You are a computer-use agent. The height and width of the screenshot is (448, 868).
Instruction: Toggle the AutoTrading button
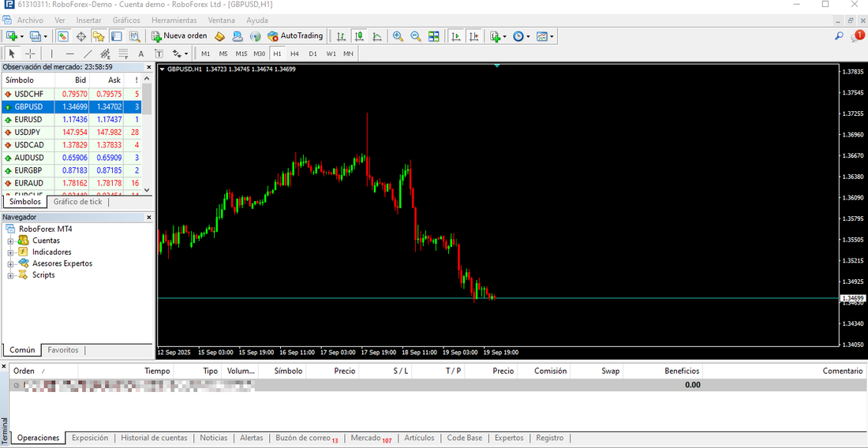(x=295, y=36)
